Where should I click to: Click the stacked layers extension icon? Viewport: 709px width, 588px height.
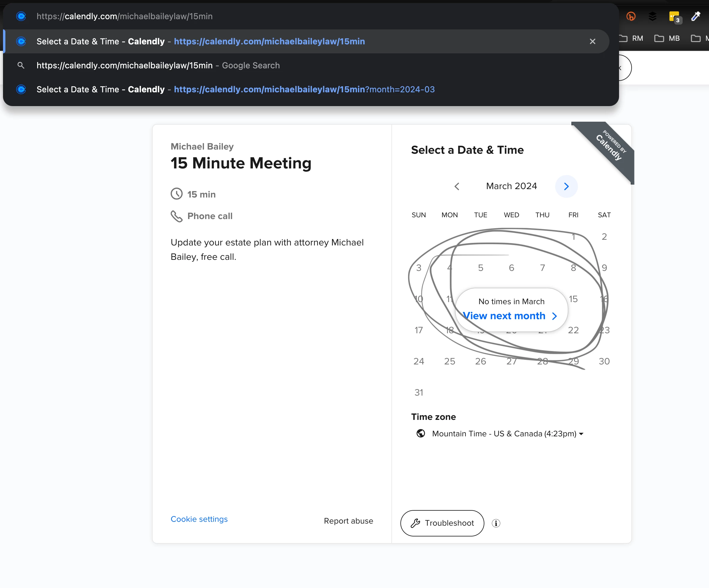coord(652,16)
